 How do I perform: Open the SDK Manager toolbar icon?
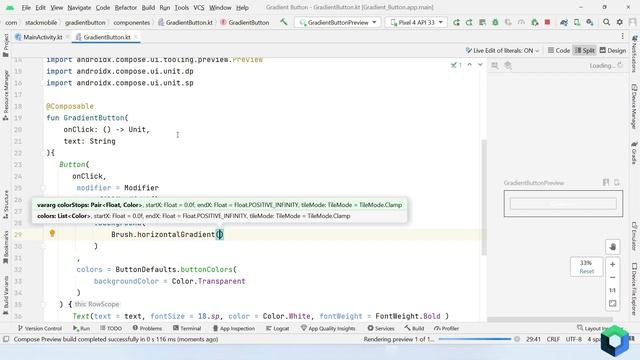590,22
